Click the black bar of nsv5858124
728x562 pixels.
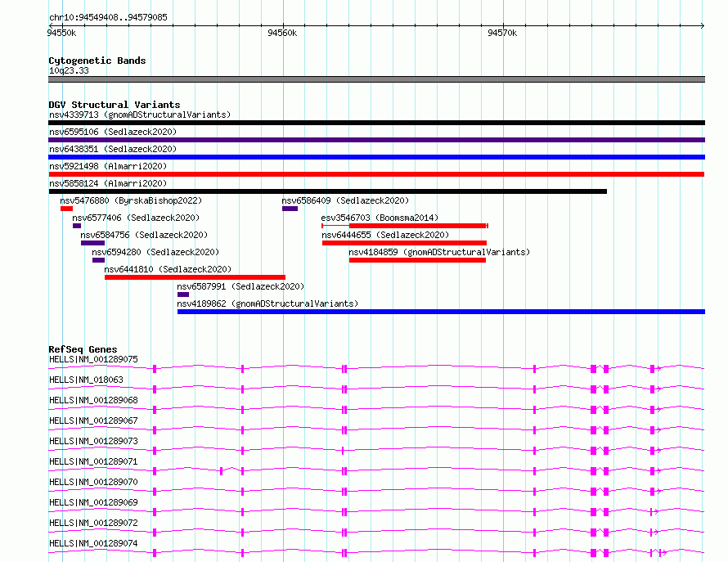pyautogui.click(x=327, y=191)
